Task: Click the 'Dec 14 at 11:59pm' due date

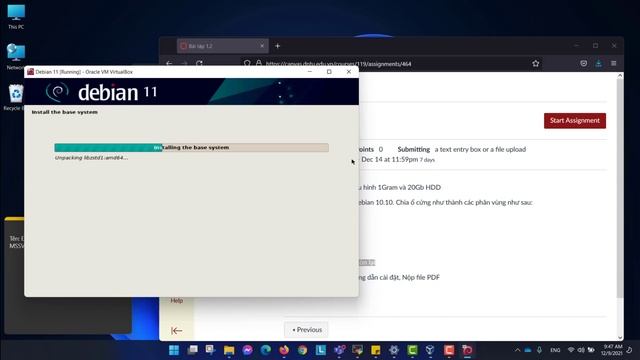Action: (389, 159)
